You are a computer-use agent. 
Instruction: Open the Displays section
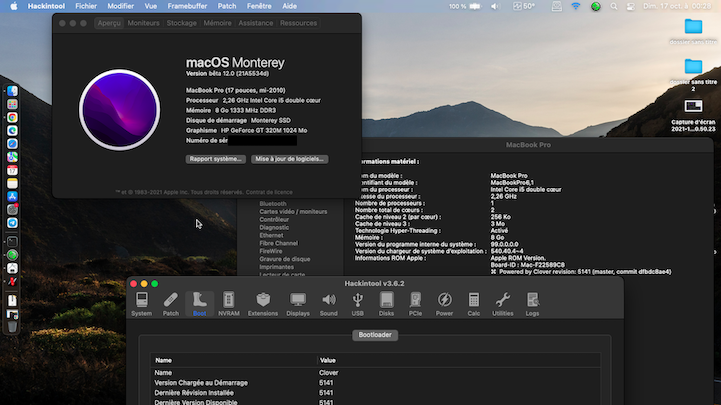(298, 304)
